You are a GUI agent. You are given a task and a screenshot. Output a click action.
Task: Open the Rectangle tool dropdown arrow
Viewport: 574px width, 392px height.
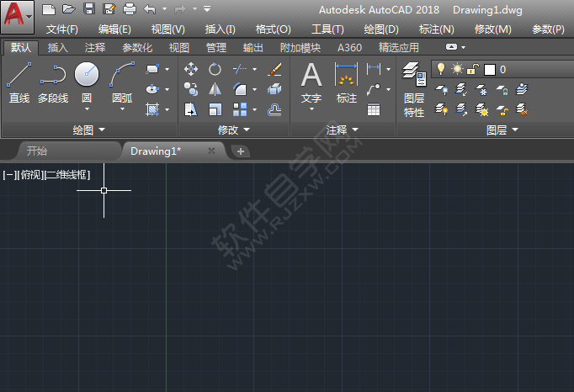(x=167, y=69)
